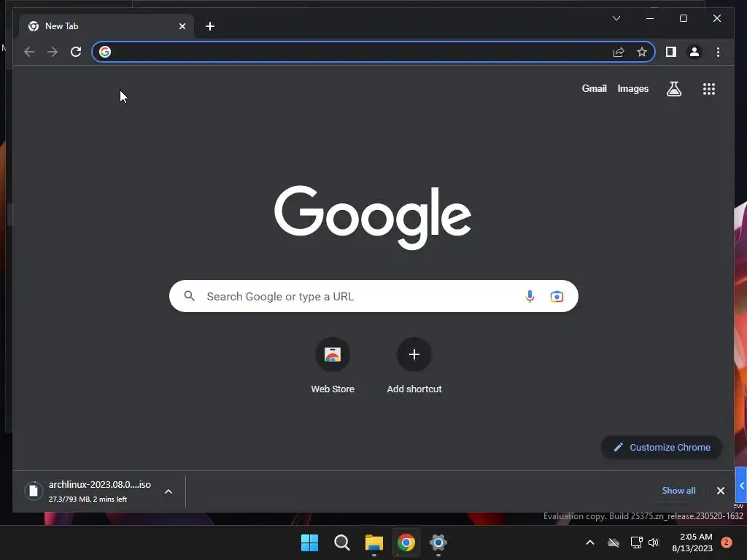Open Windows taskbar search
The height and width of the screenshot is (560, 747).
pyautogui.click(x=341, y=542)
